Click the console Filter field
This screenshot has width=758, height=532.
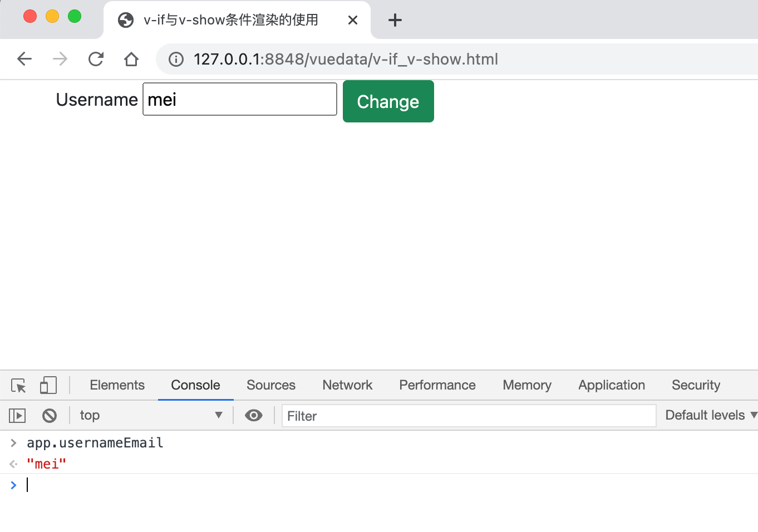(469, 416)
